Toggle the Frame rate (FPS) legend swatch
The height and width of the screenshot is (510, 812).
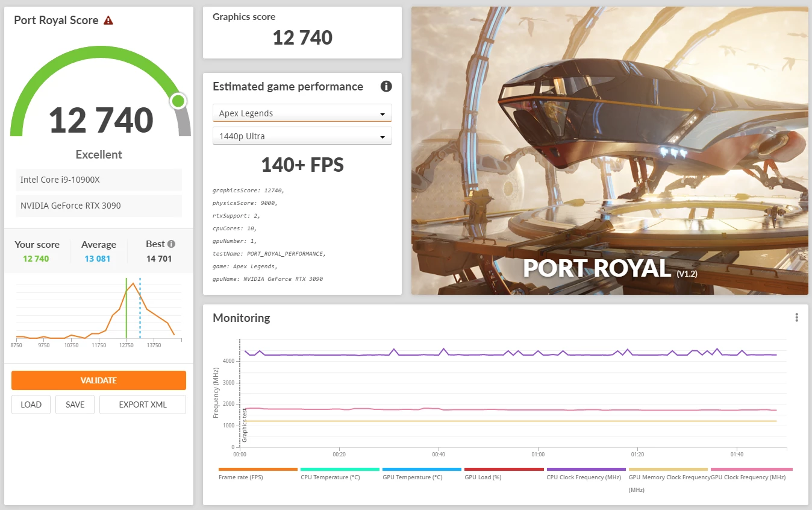(x=258, y=469)
